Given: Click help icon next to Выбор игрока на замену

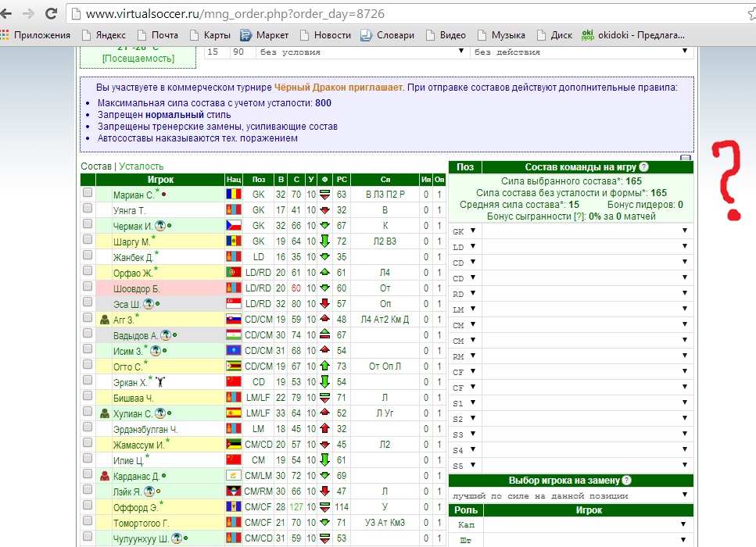Looking at the screenshot, I should 627,480.
